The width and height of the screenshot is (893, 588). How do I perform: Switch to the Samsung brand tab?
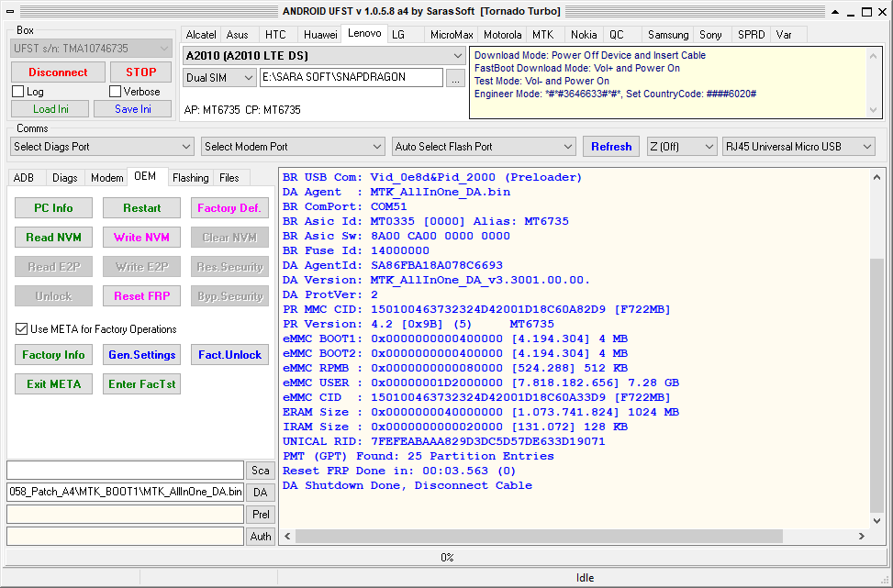tap(668, 35)
